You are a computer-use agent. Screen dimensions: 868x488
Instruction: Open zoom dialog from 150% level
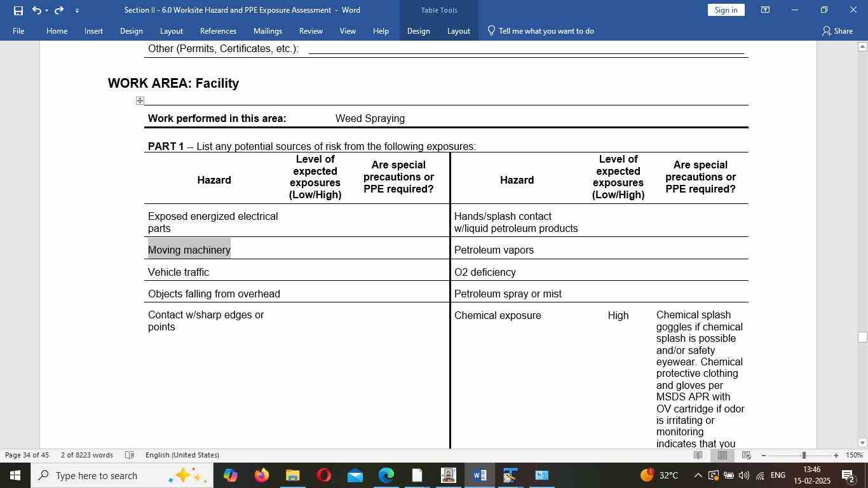855,455
